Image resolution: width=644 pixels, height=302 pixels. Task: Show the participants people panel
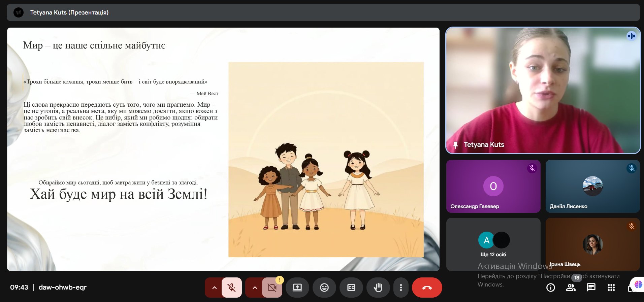coord(571,288)
